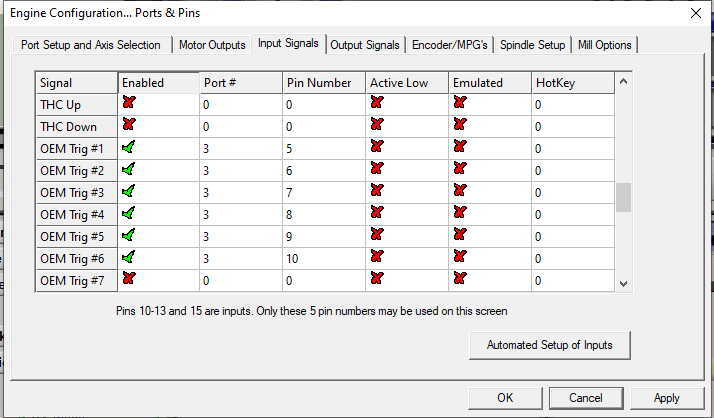Click the signal table scrollbar thumb
The height and width of the screenshot is (418, 714).
(x=623, y=198)
